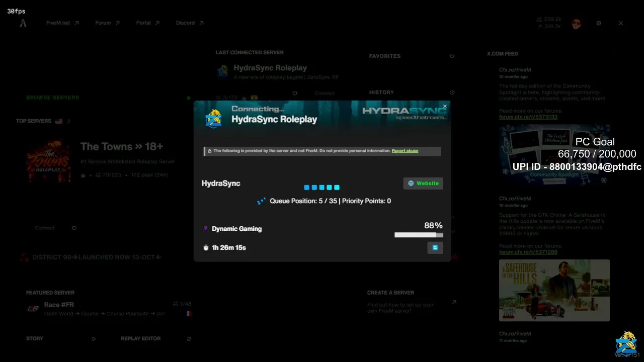Screen dimensions: 644x362
Task: Click the arrow icon under Create a Server
Action: 454,302
